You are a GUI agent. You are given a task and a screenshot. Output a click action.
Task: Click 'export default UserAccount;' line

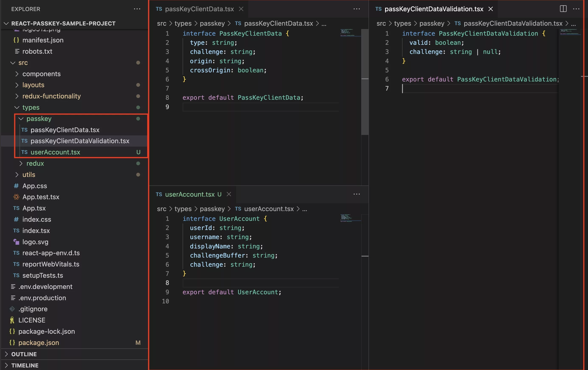232,292
